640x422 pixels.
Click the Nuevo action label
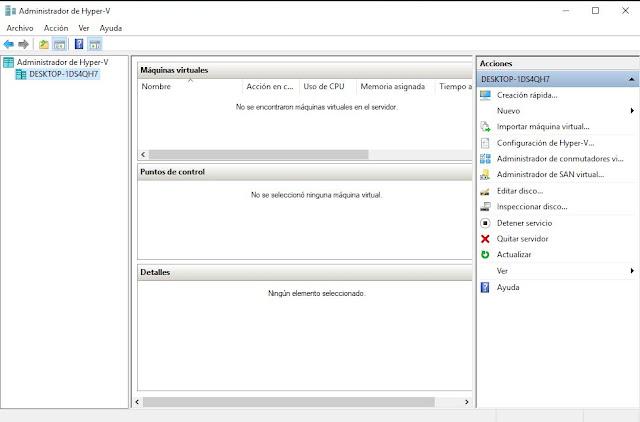pyautogui.click(x=508, y=111)
